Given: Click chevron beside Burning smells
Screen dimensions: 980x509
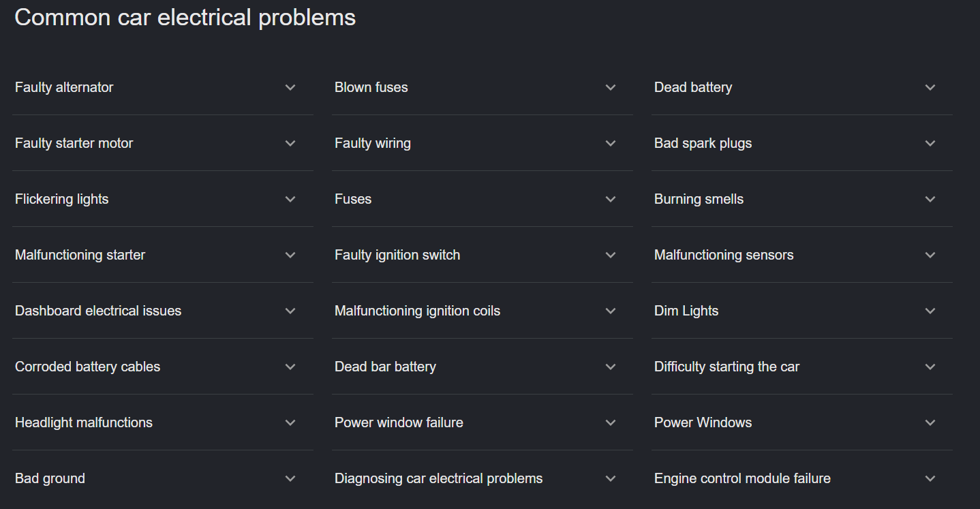Looking at the screenshot, I should [930, 199].
